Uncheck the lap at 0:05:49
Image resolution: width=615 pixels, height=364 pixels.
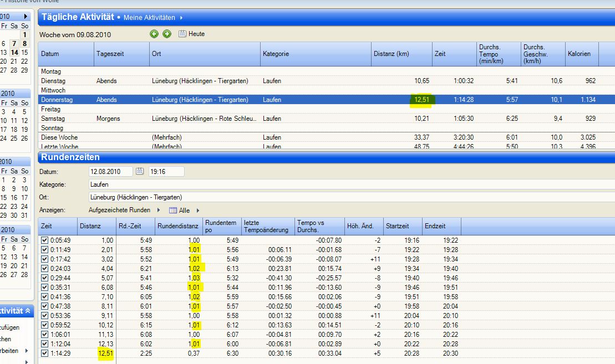tap(44, 240)
